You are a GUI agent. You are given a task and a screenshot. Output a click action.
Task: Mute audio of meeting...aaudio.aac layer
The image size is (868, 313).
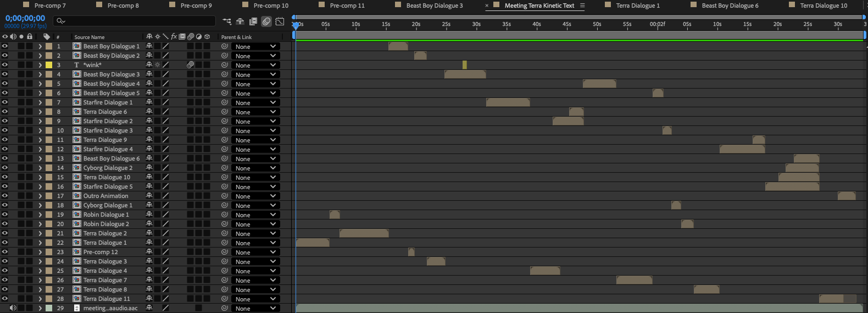click(13, 308)
